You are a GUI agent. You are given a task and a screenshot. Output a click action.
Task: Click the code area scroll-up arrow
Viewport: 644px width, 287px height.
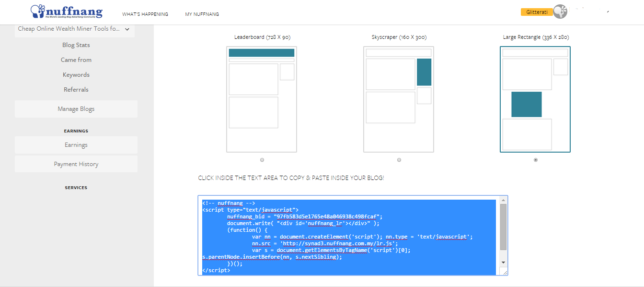point(503,200)
